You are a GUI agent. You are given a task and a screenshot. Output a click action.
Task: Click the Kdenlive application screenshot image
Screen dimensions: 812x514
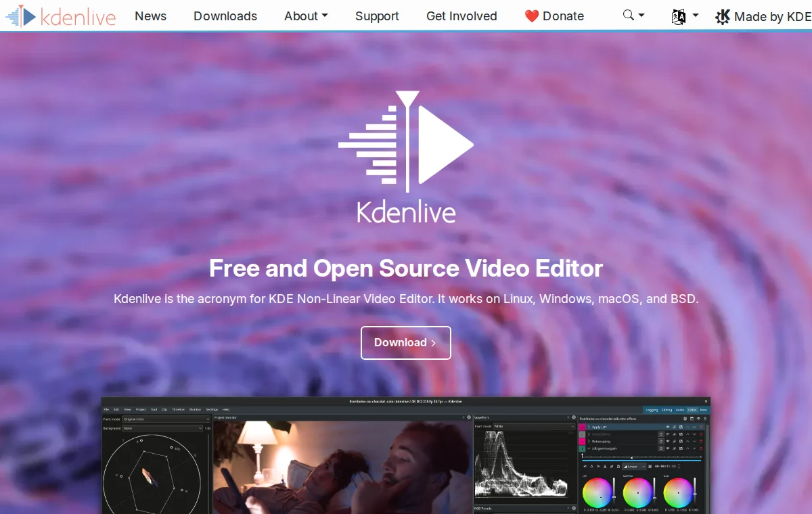(406, 455)
